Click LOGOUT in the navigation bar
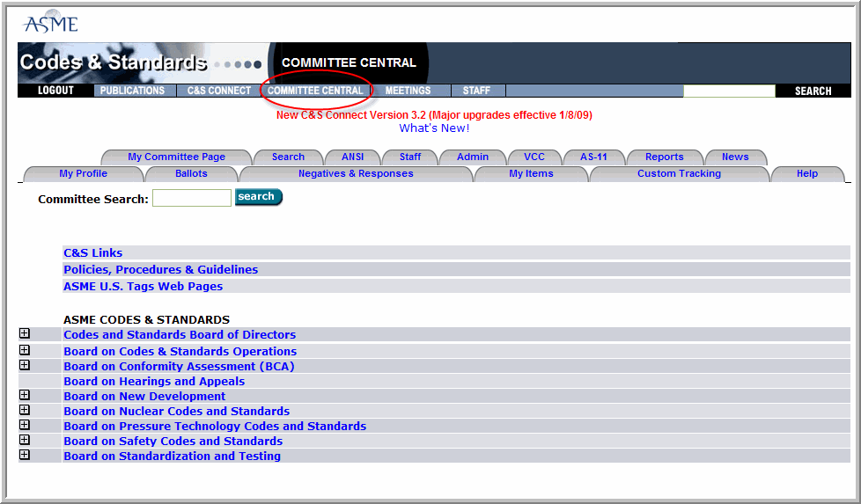 55,91
